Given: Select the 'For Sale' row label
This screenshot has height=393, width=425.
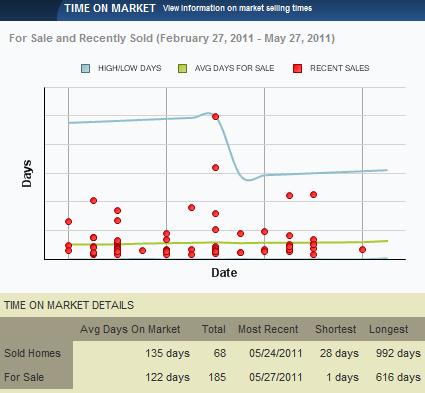Looking at the screenshot, I should tap(24, 377).
